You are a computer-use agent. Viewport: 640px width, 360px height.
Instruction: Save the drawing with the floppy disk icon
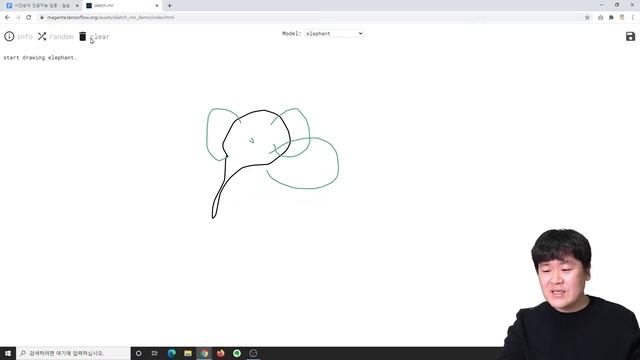[630, 36]
